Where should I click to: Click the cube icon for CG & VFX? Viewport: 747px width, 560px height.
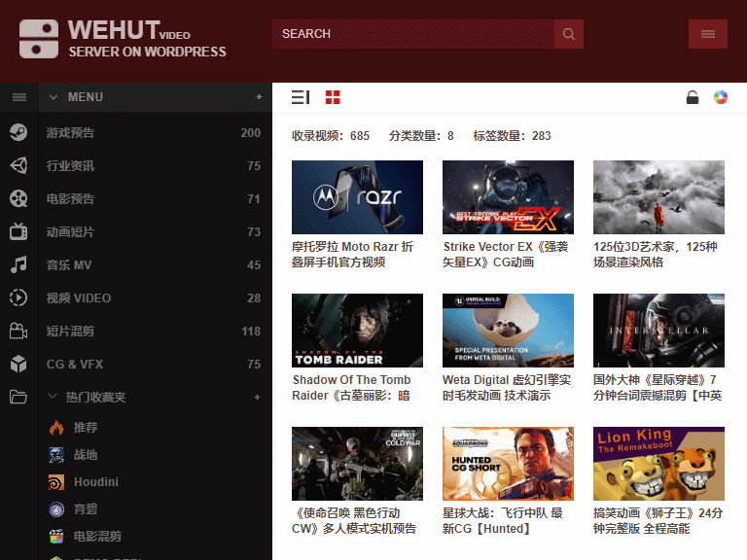(18, 364)
